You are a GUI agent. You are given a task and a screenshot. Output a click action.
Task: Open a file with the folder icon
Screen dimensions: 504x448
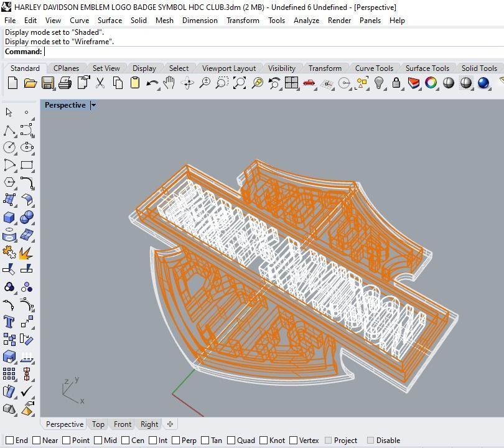tap(30, 83)
